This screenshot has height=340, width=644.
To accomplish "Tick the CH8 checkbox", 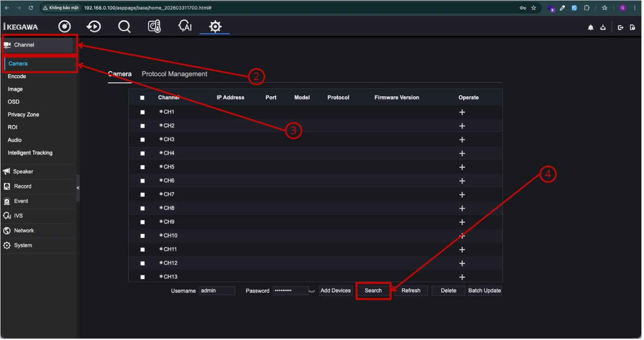I will [142, 208].
